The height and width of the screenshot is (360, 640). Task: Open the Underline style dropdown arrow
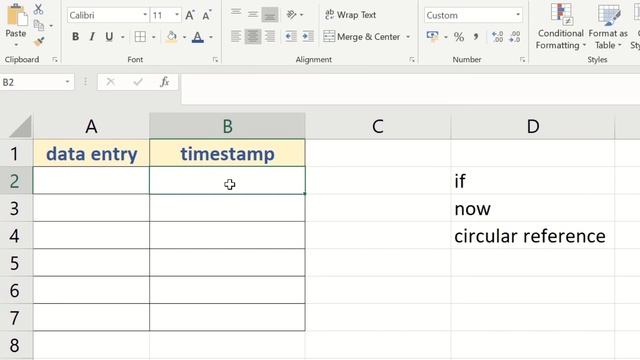[x=122, y=37]
